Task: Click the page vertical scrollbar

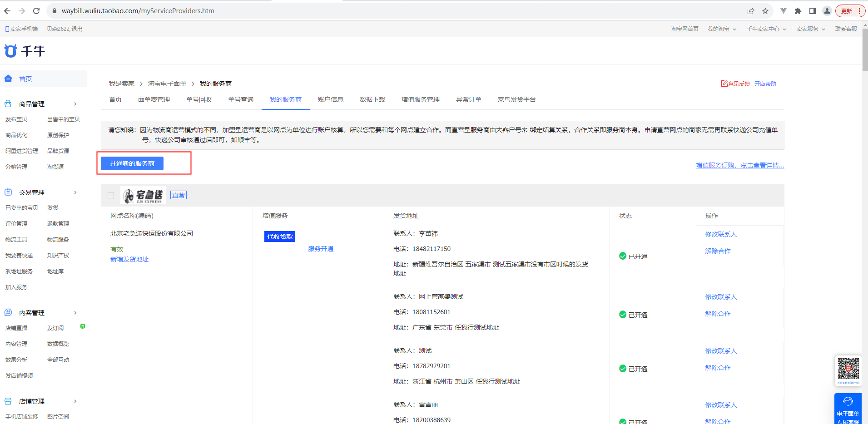Action: click(865, 50)
